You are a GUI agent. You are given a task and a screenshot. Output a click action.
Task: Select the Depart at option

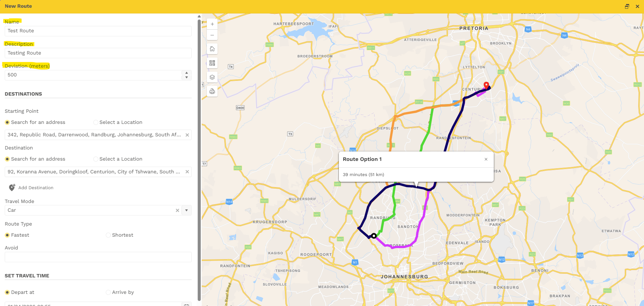[x=7, y=292]
